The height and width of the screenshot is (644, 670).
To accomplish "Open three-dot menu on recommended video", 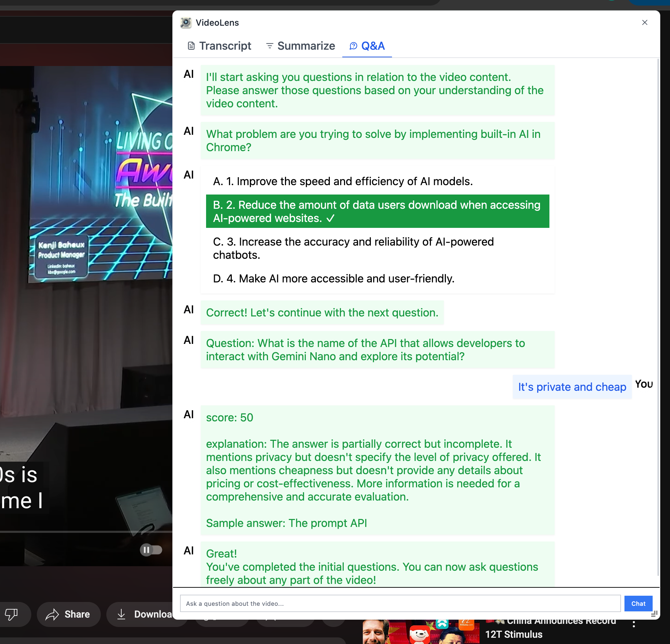I will tap(634, 624).
